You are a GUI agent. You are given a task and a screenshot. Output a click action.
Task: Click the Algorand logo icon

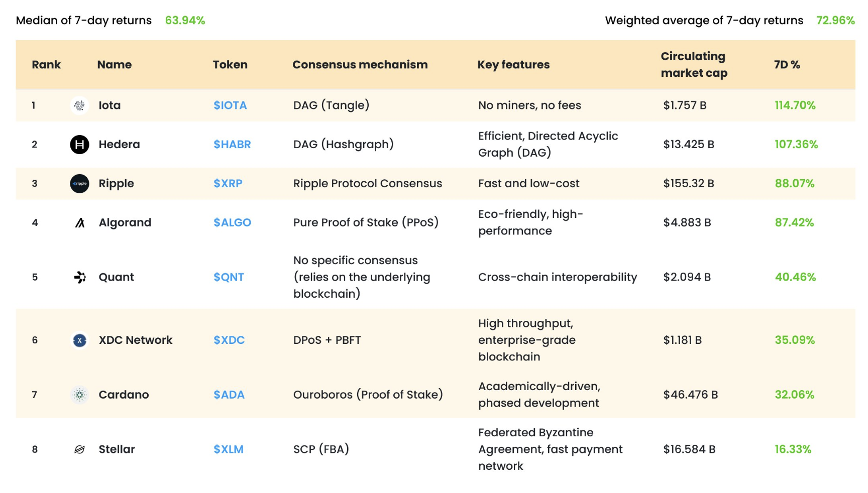(x=79, y=223)
